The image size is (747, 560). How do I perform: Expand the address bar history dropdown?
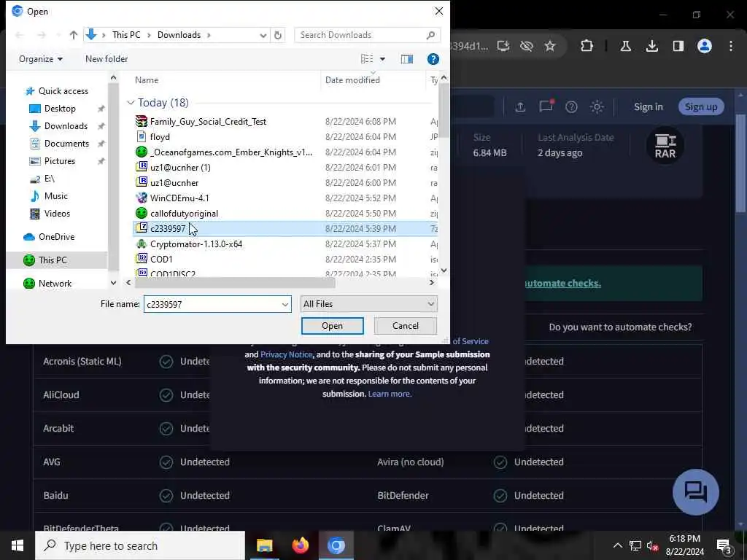point(263,35)
